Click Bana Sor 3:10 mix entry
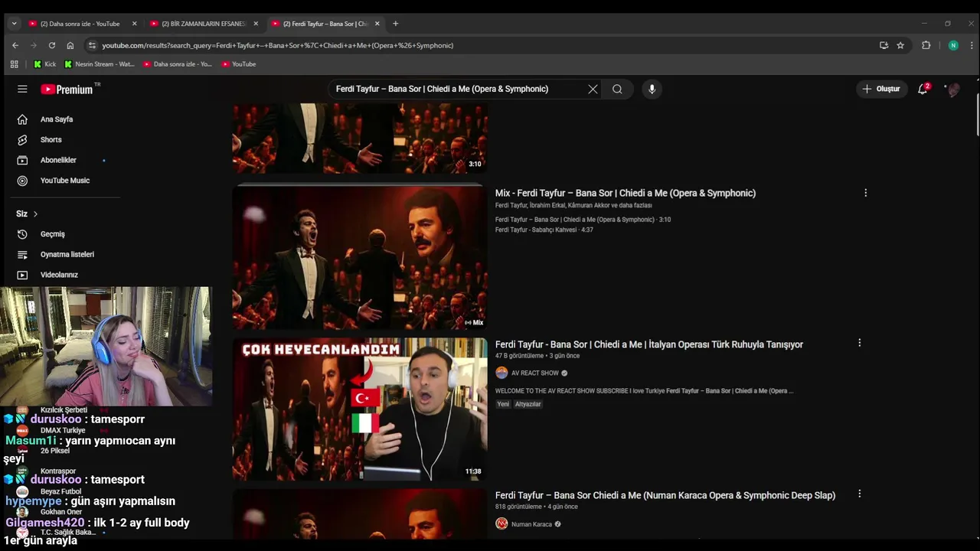The height and width of the screenshot is (551, 980). point(583,220)
